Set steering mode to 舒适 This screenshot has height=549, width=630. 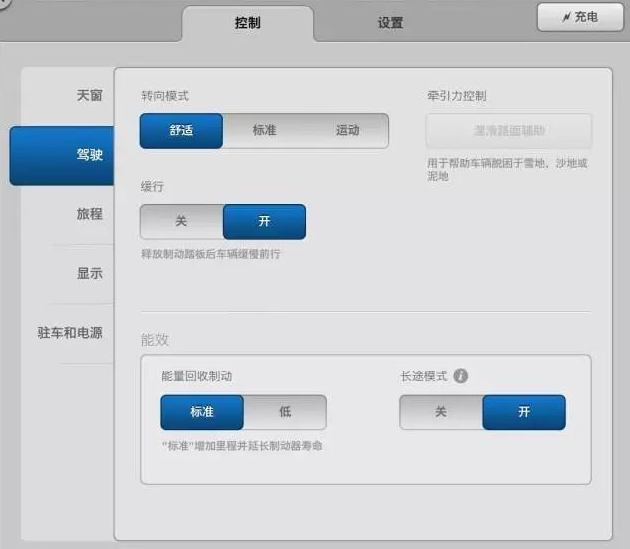tap(181, 131)
